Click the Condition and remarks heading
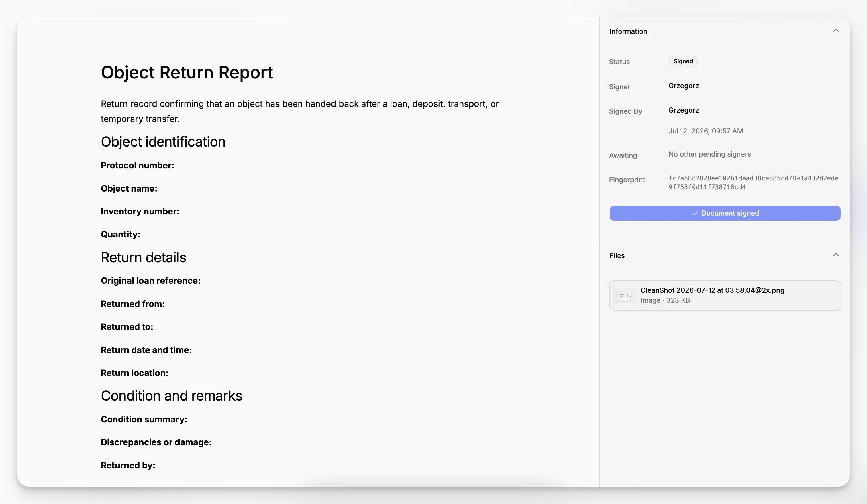Screen dimensions: 867x504 (x=171, y=396)
